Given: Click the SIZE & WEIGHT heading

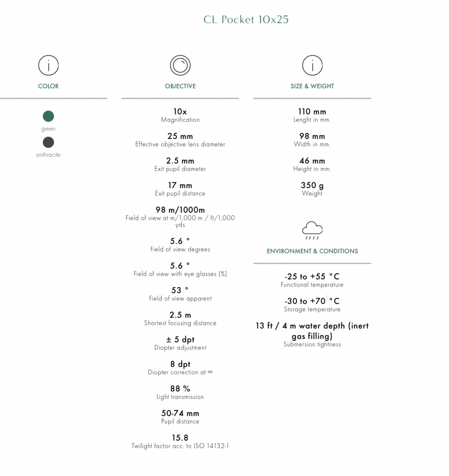Looking at the screenshot, I should click(312, 86).
